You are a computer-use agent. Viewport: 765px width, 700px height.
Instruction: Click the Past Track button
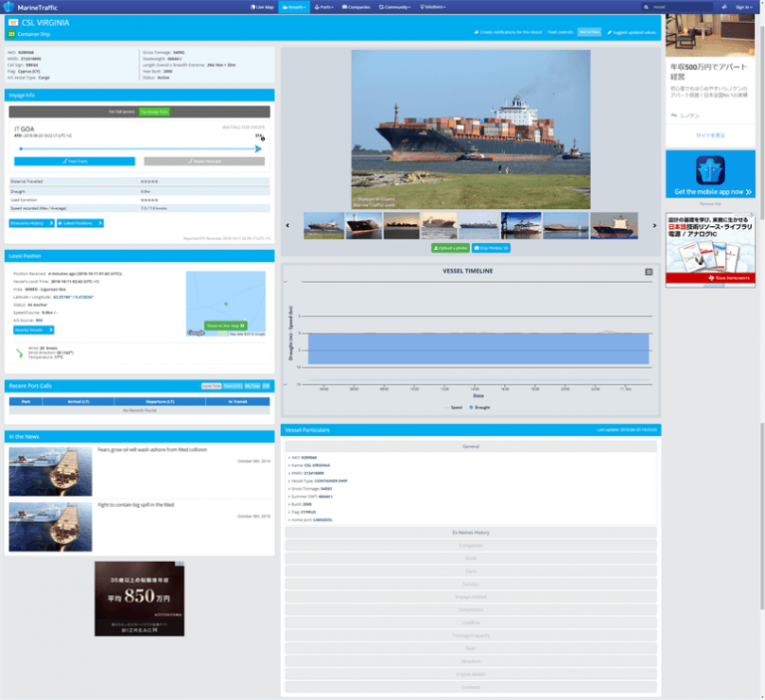pos(75,161)
